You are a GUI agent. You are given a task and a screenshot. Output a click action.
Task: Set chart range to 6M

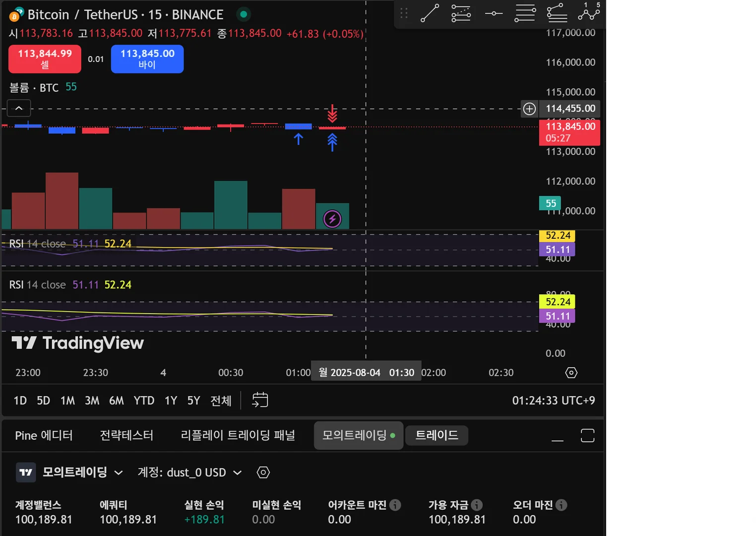click(117, 401)
